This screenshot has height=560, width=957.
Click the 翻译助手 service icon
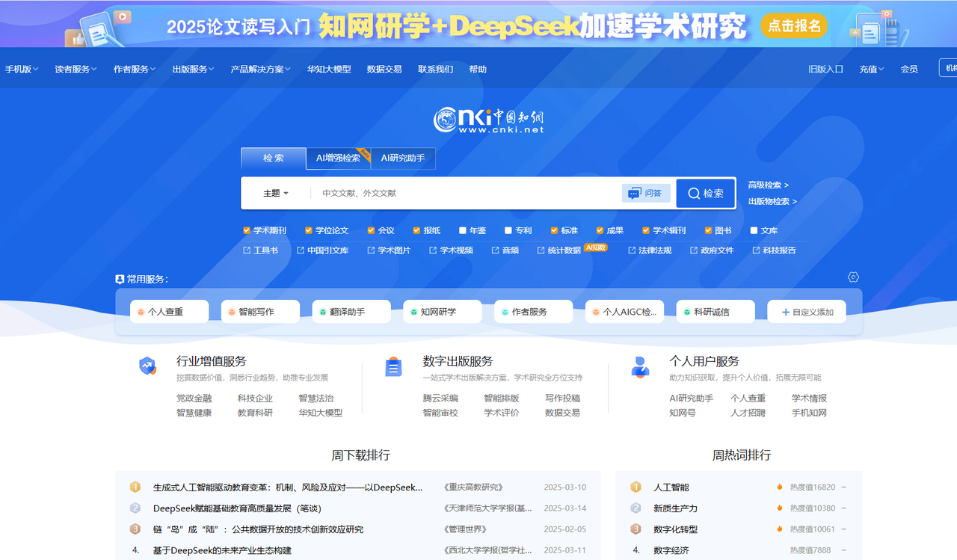[323, 312]
